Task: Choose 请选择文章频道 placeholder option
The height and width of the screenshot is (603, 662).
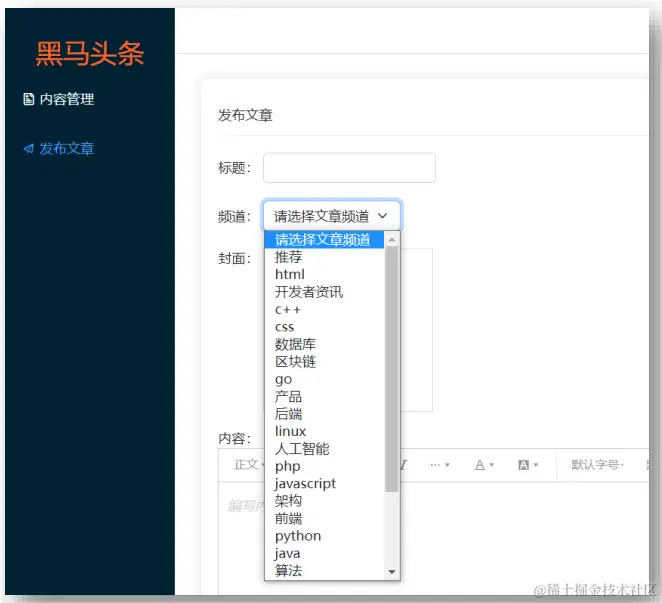Action: [x=324, y=239]
